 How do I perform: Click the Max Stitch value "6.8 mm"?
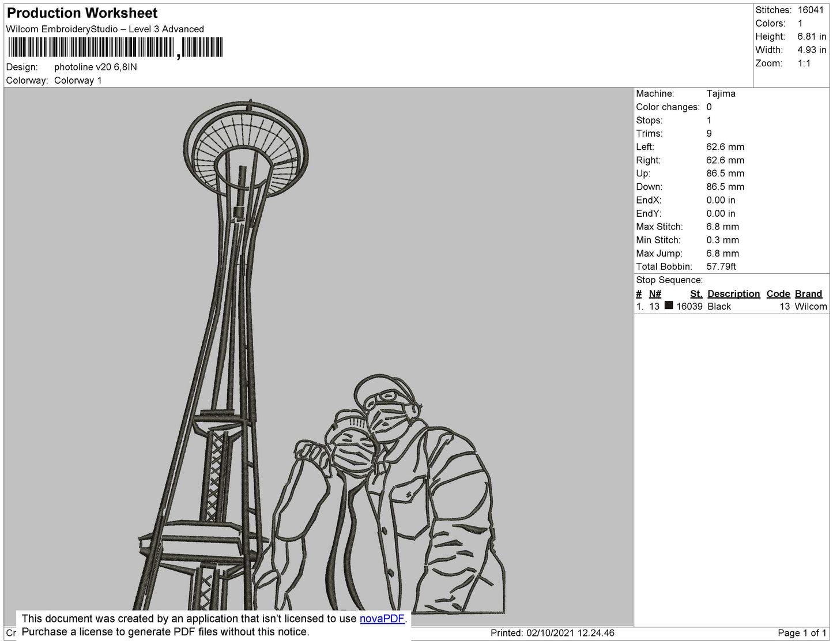[722, 227]
